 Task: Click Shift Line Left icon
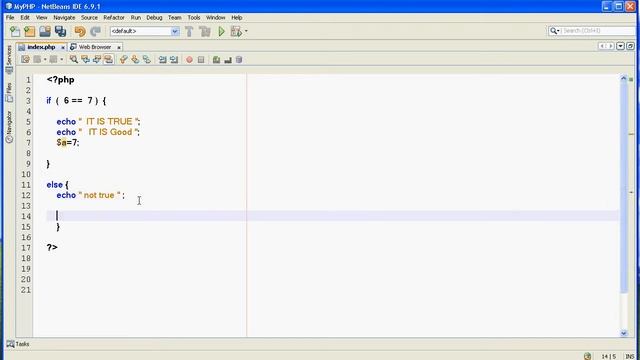[162, 60]
